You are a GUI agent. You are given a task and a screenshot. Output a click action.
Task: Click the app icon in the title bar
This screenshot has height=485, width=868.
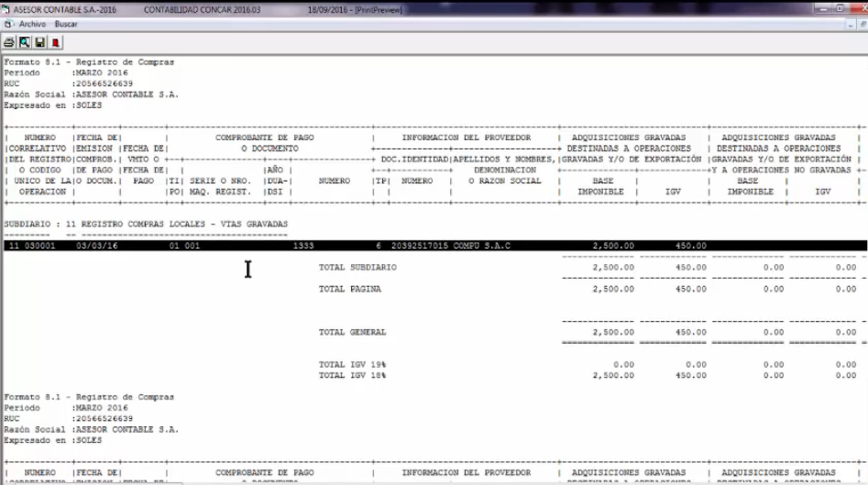(x=5, y=9)
